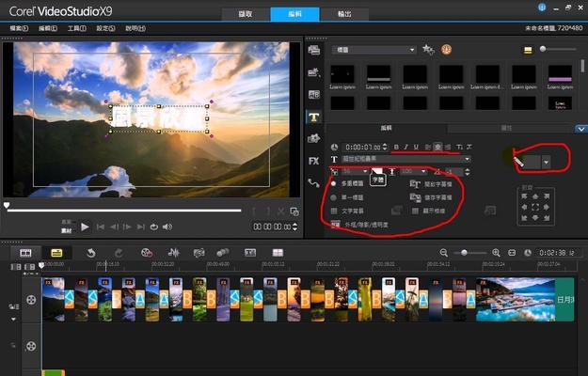Viewport: 588px width, 376px height.
Task: Open the Path library icon
Action: pyautogui.click(x=314, y=182)
